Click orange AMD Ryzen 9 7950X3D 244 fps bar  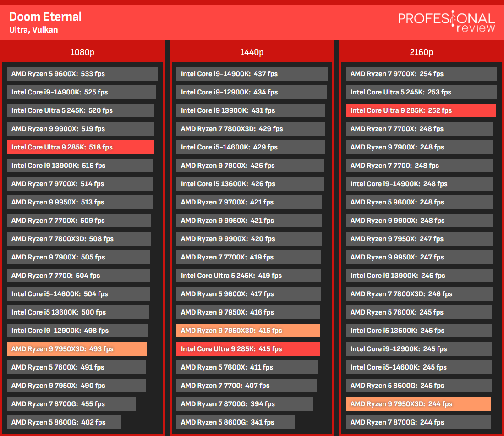tap(418, 404)
